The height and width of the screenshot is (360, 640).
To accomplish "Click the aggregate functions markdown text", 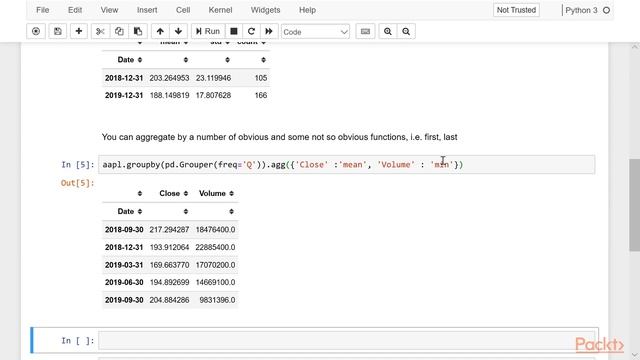I will [x=279, y=137].
